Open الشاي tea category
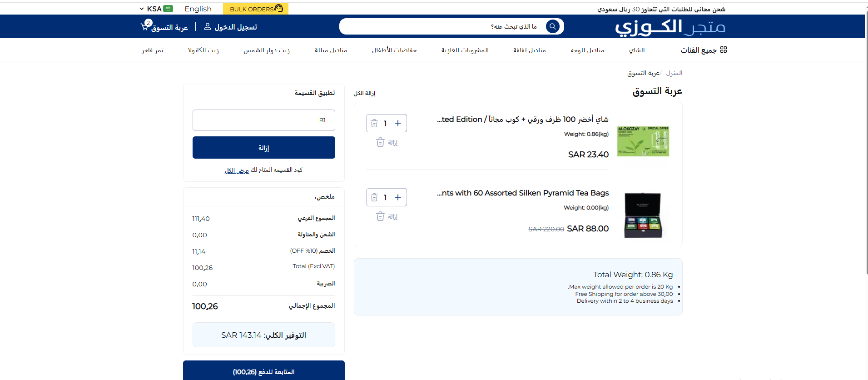 637,50
